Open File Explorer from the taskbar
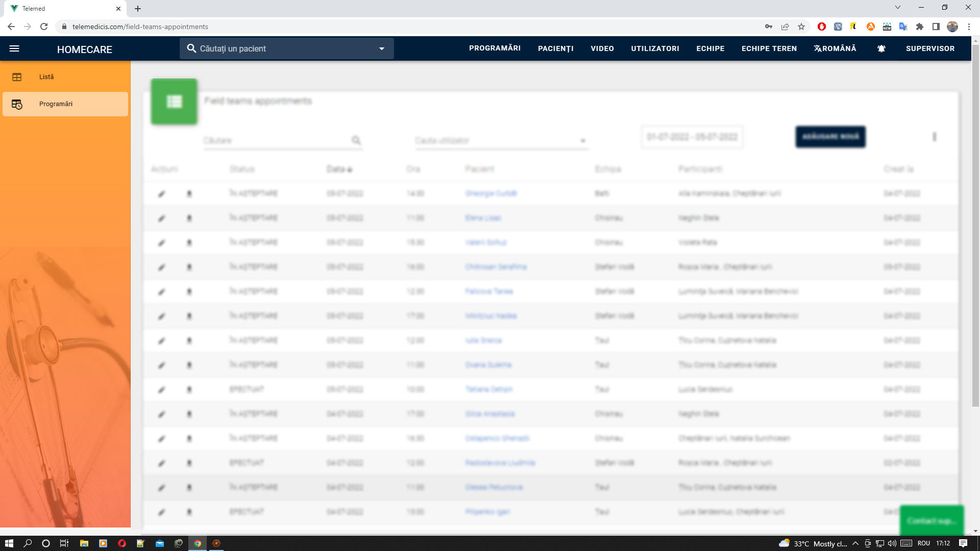This screenshot has height=551, width=980. coord(84,543)
